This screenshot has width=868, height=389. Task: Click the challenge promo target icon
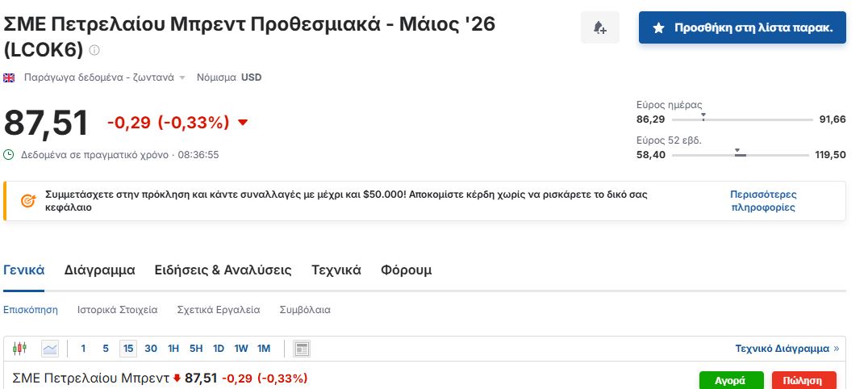click(27, 200)
